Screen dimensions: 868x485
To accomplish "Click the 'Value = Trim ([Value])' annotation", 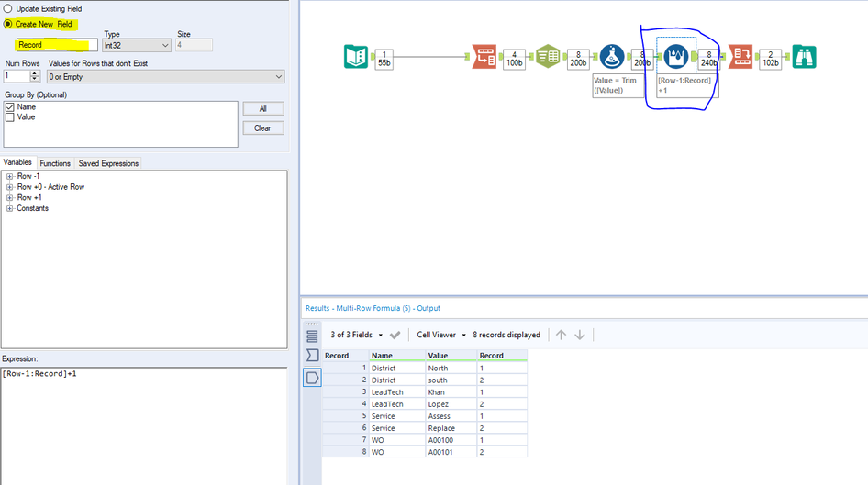I will [618, 85].
